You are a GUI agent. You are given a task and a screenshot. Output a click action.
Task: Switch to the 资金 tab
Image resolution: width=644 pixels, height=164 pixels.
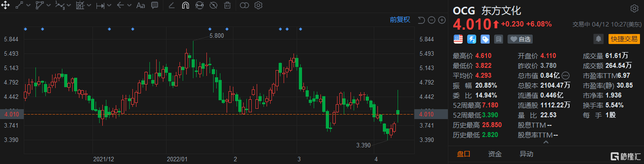tap(495, 154)
